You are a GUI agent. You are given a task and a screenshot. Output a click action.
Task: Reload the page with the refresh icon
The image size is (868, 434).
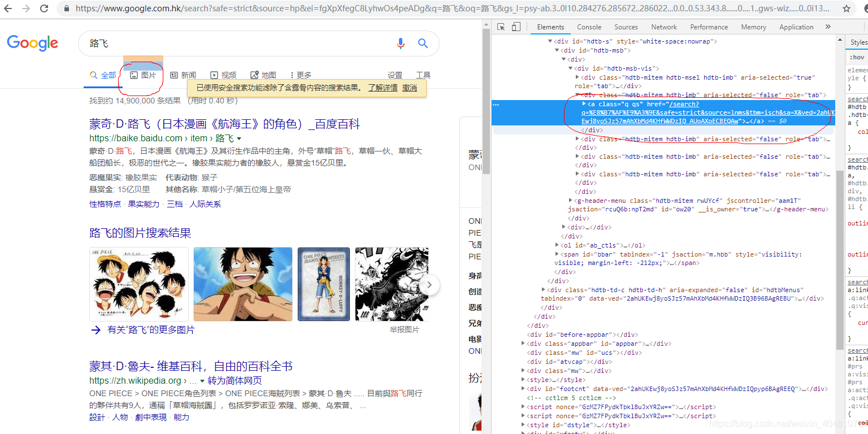pos(44,8)
